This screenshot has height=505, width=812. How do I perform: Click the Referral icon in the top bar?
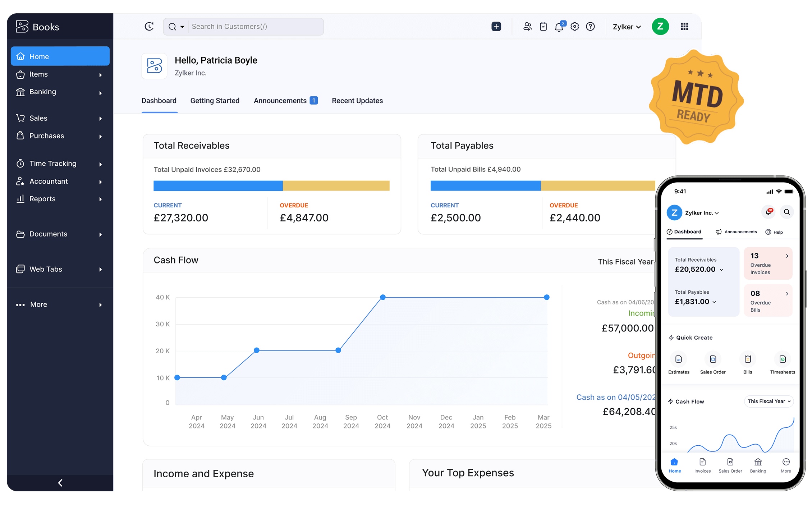pos(528,26)
